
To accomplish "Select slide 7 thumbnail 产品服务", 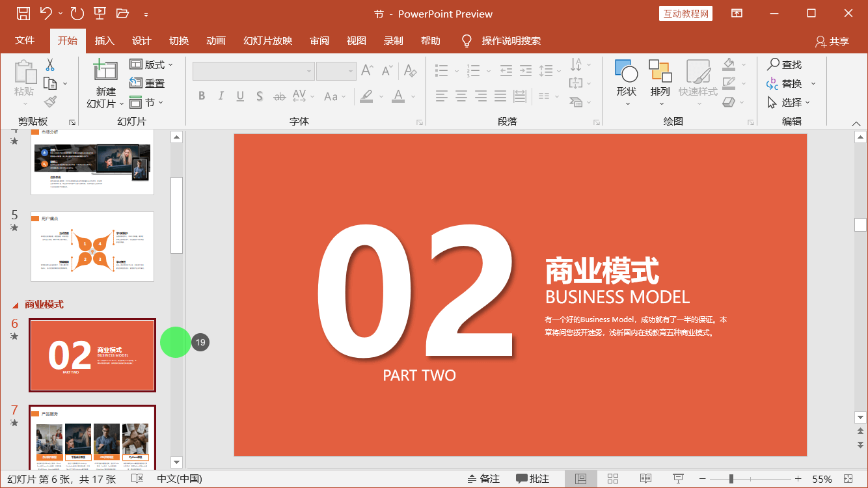I will [92, 437].
